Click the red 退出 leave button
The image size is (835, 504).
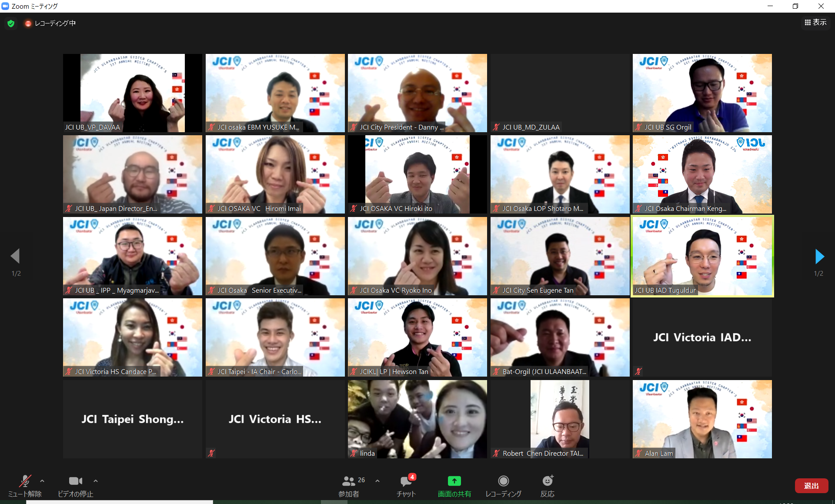click(811, 486)
